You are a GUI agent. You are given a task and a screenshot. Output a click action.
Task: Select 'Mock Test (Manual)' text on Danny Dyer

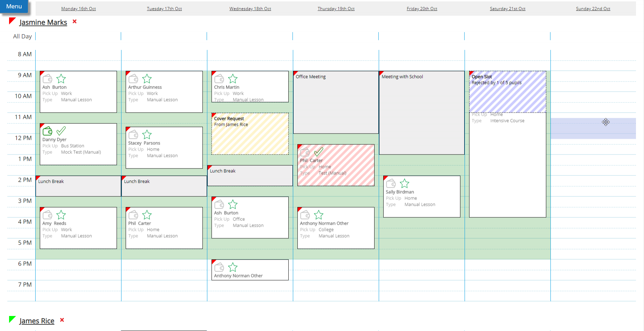point(81,152)
